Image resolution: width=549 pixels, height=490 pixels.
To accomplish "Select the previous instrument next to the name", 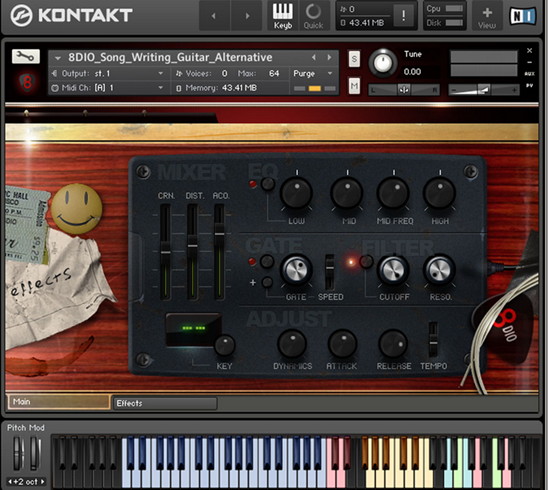I will [x=314, y=57].
